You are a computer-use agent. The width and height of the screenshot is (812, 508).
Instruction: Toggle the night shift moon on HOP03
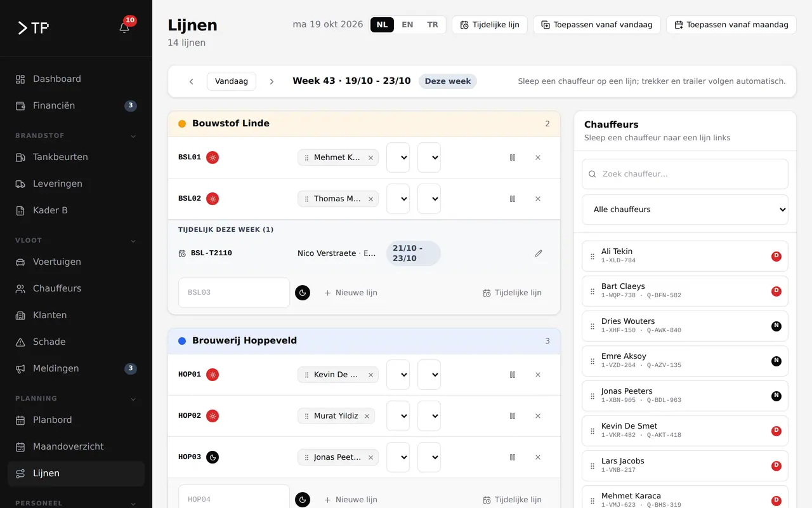coord(213,457)
